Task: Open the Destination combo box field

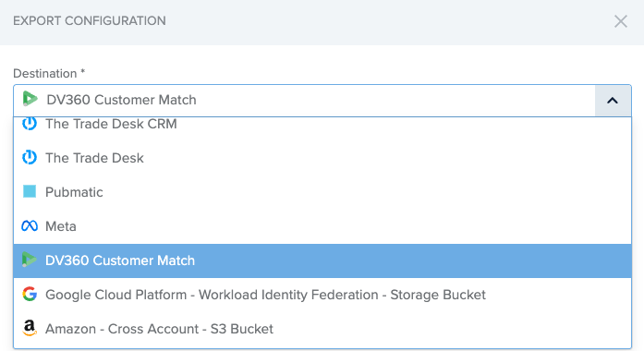Action: point(304,101)
